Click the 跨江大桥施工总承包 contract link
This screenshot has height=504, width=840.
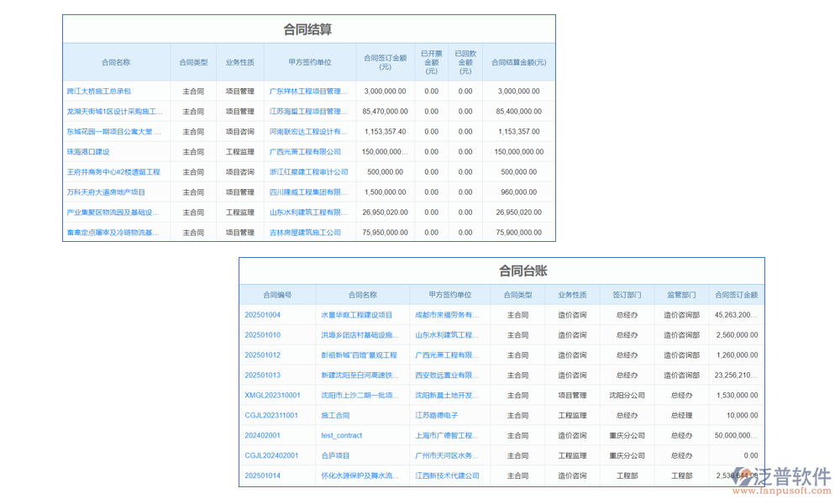[x=99, y=91]
